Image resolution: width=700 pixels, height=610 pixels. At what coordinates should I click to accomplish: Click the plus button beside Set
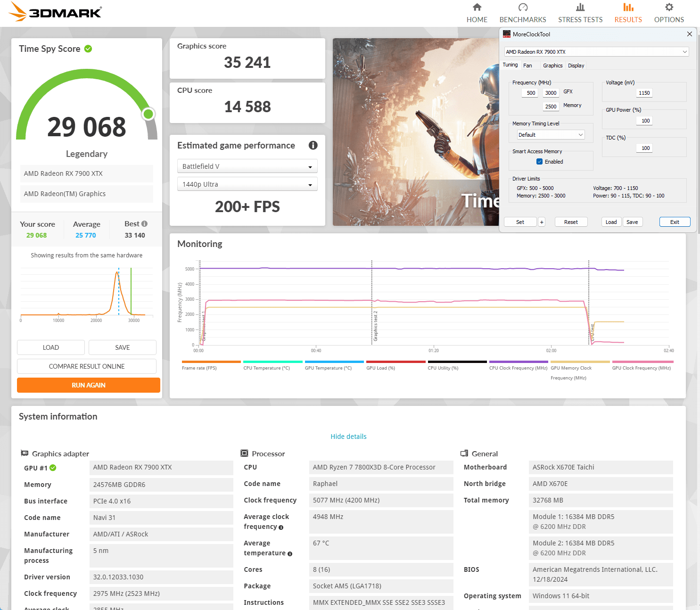click(x=542, y=222)
